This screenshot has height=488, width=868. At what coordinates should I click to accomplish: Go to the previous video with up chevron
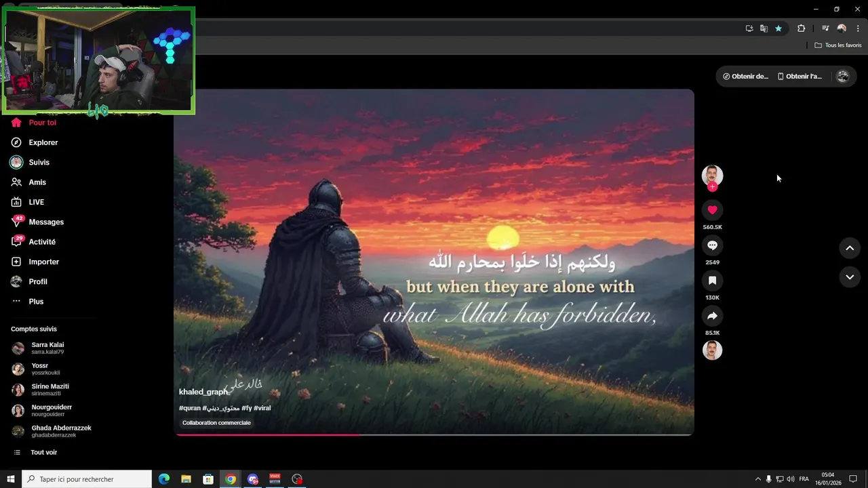click(850, 248)
